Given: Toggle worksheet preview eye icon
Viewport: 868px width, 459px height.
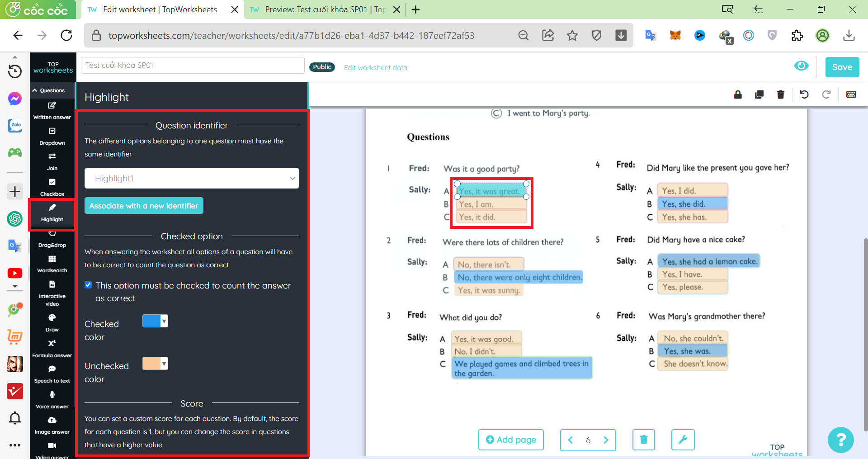Looking at the screenshot, I should pyautogui.click(x=801, y=66).
